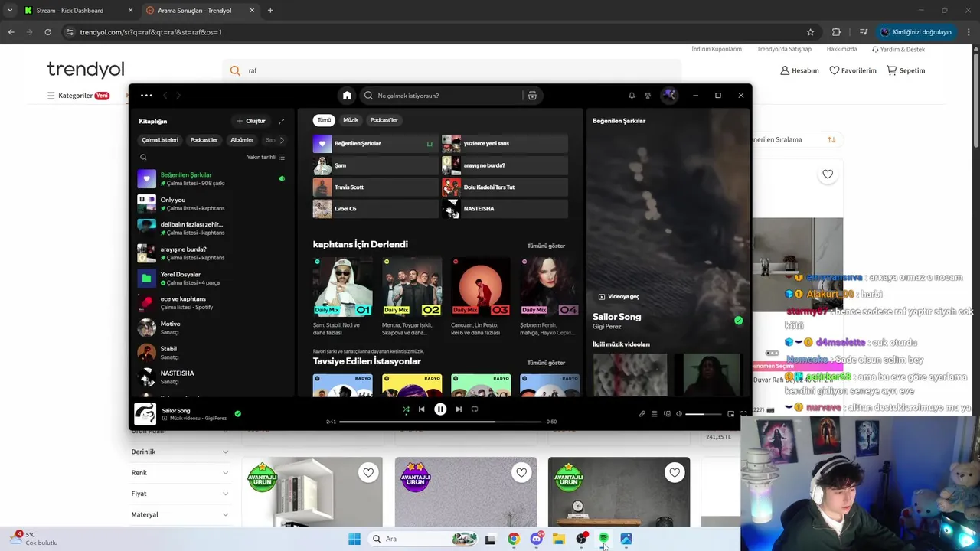The height and width of the screenshot is (551, 980).
Task: Open Friend Activity icon in Spotify
Action: point(648,96)
